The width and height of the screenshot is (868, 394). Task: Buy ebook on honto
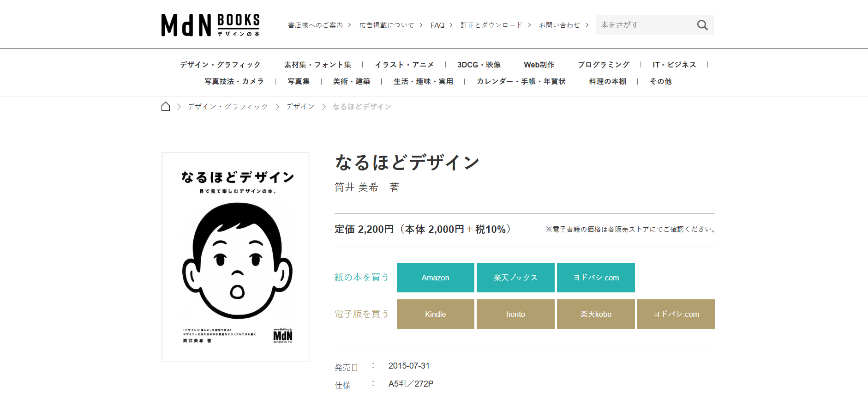[515, 314]
